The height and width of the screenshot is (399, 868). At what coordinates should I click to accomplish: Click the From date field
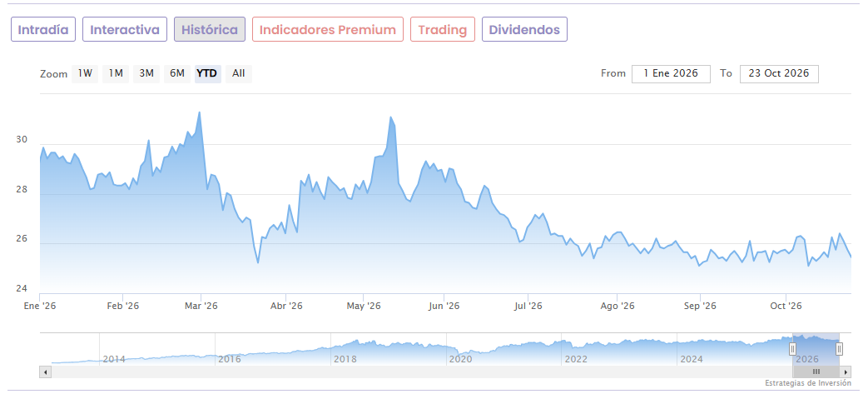point(671,73)
